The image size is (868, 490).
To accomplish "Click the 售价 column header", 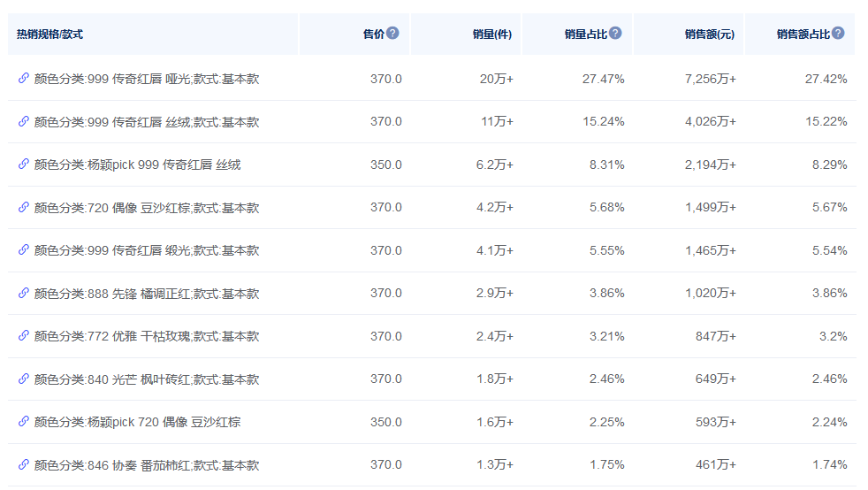I will 374,34.
